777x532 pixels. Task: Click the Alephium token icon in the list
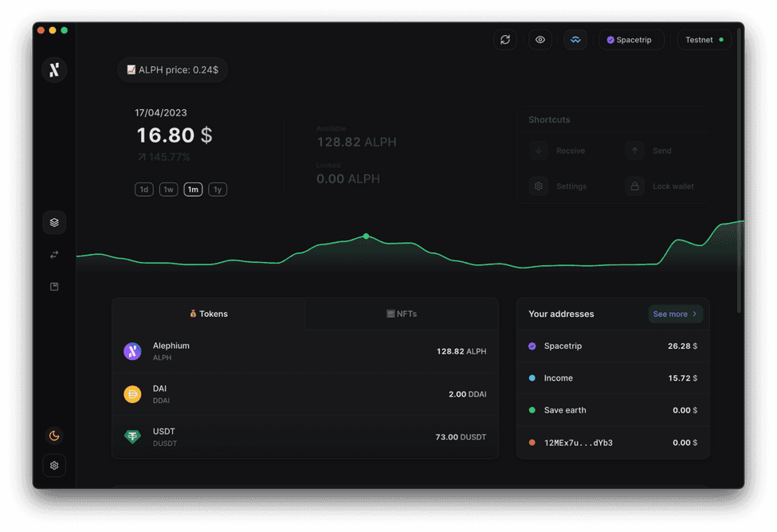coord(132,351)
